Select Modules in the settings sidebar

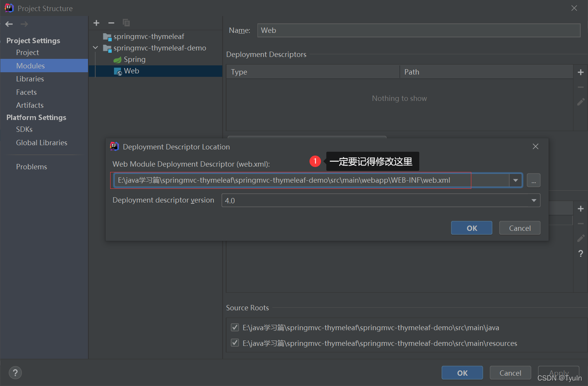point(44,66)
